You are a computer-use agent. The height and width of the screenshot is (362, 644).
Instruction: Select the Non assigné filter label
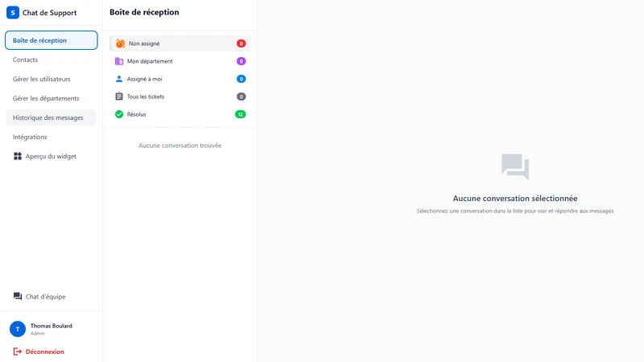coord(144,43)
